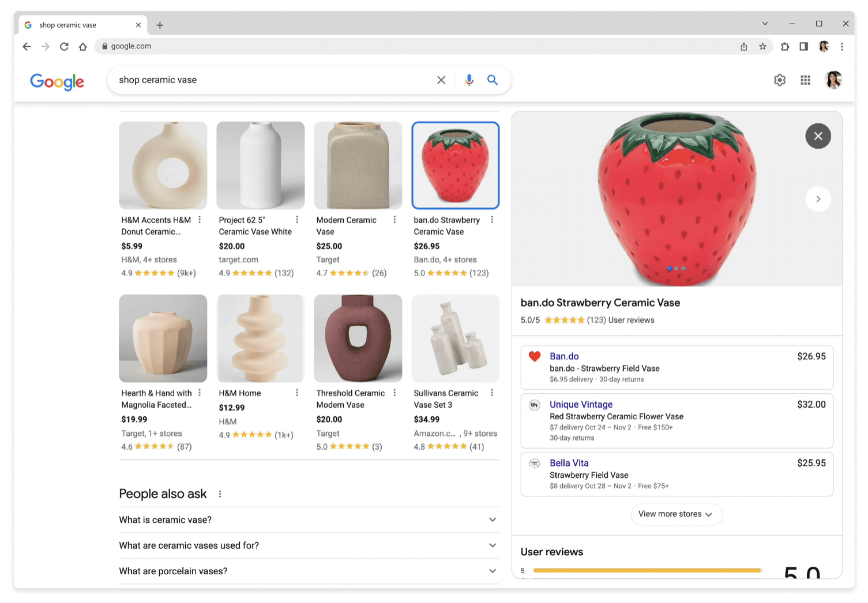This screenshot has width=868, height=603.
Task: Select the Hearth & Hand faceted vase image
Action: (163, 338)
